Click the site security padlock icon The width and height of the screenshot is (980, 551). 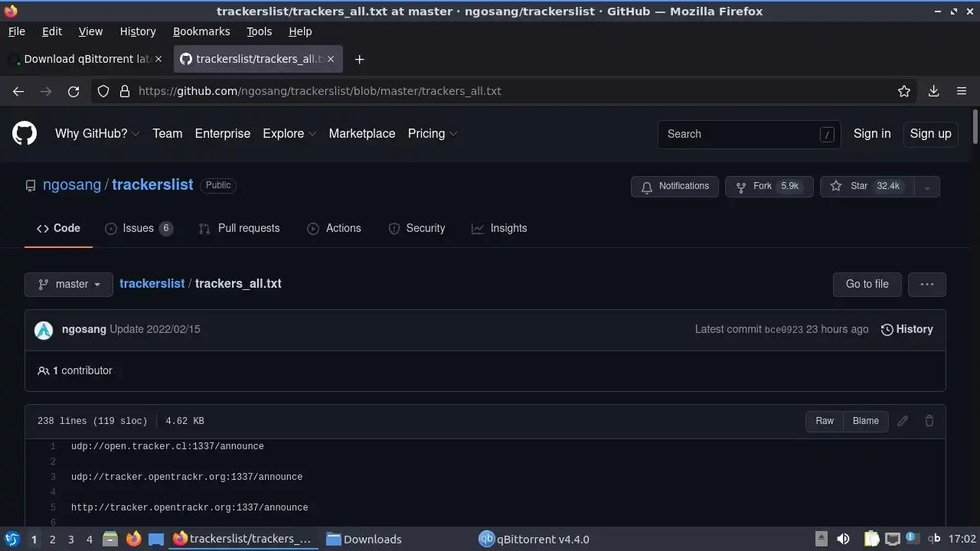point(125,91)
